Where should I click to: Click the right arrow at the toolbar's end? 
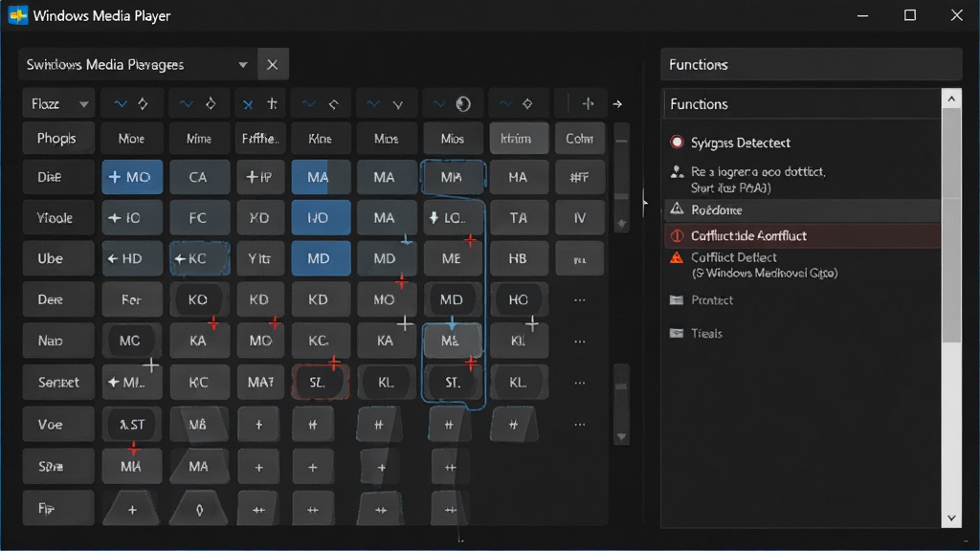pos(617,104)
